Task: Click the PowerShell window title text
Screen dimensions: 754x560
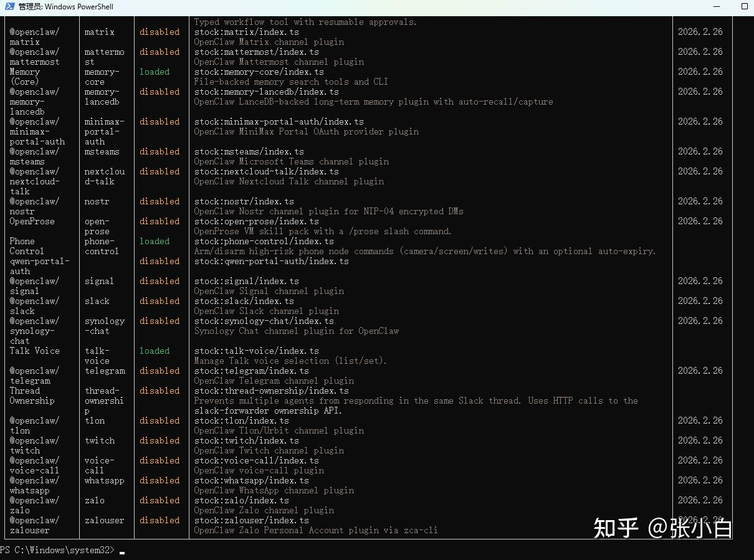Action: [66, 7]
